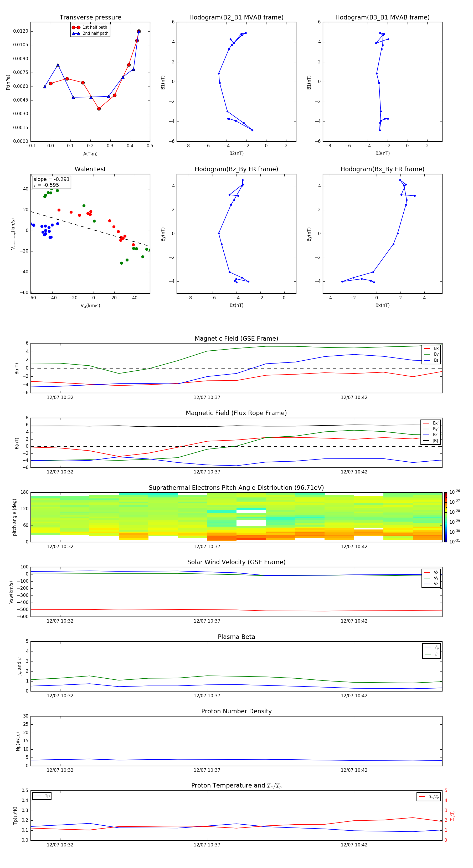Screen dimensions: 473x868
Task: Click "12/07 10:37" under the GSE magnetic field plot
Action: click(x=207, y=398)
